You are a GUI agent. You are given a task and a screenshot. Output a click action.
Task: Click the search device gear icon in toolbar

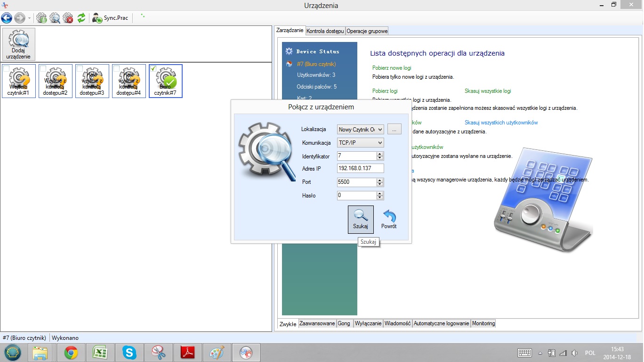55,18
